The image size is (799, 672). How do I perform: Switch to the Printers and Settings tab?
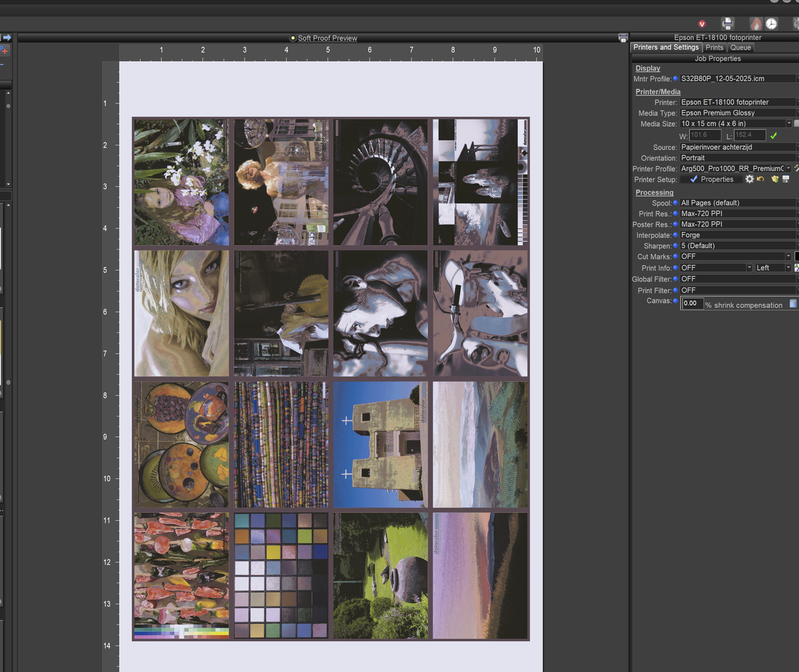[x=666, y=48]
